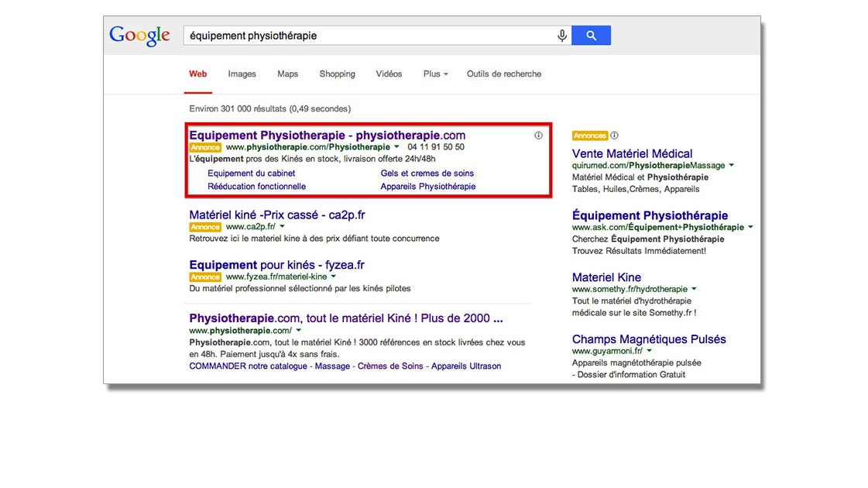Open the Shopping tab
This screenshot has width=868, height=488.
tap(337, 74)
